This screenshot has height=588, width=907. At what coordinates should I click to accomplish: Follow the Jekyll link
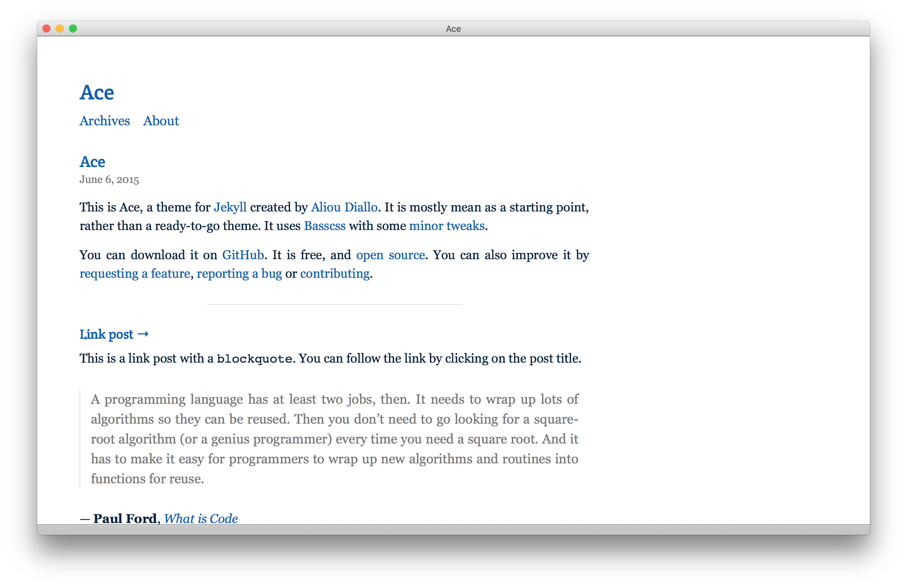click(230, 207)
